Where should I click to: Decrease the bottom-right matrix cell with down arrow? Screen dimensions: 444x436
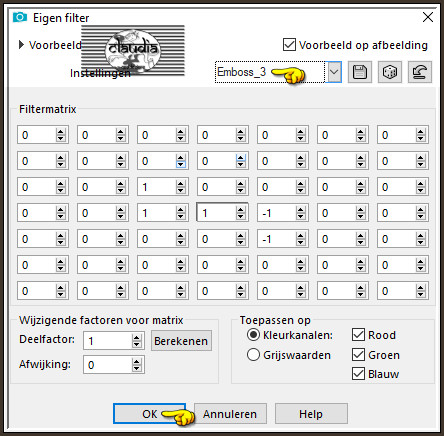421,294
